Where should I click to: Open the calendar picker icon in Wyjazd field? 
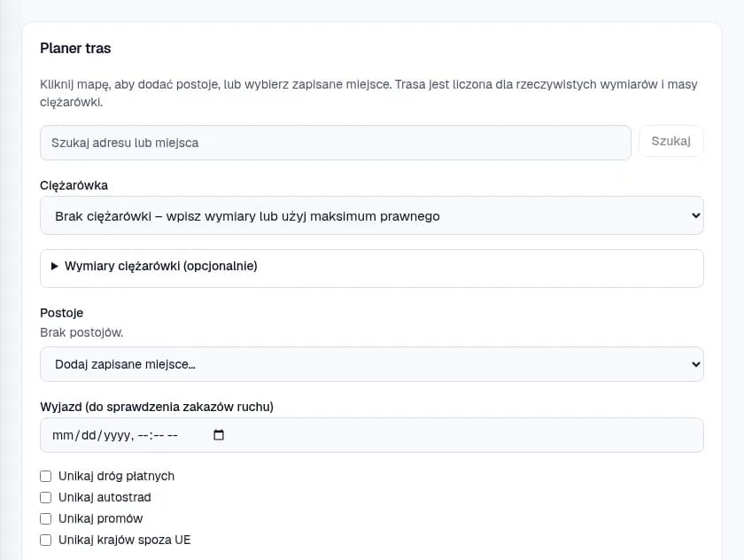(x=219, y=435)
